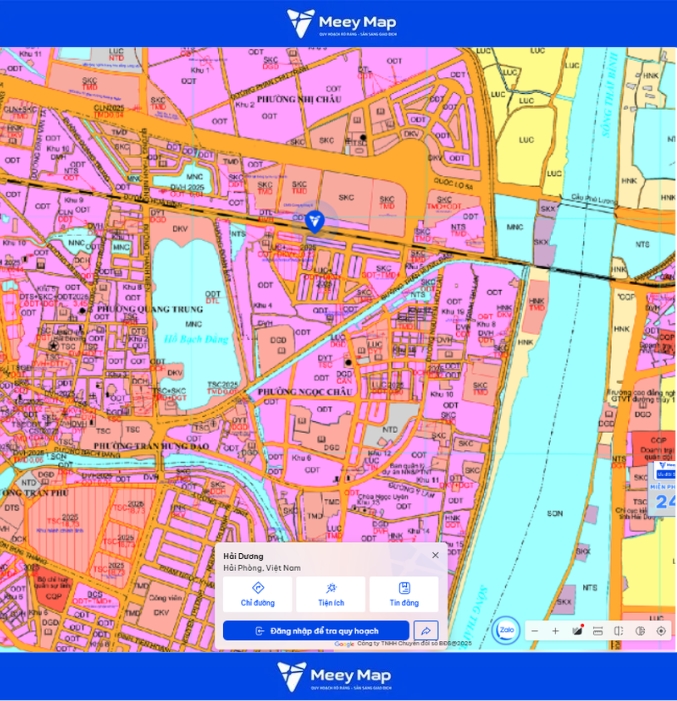This screenshot has height=701, width=677.
Task: Open Tiện ích utilities
Action: [331, 594]
